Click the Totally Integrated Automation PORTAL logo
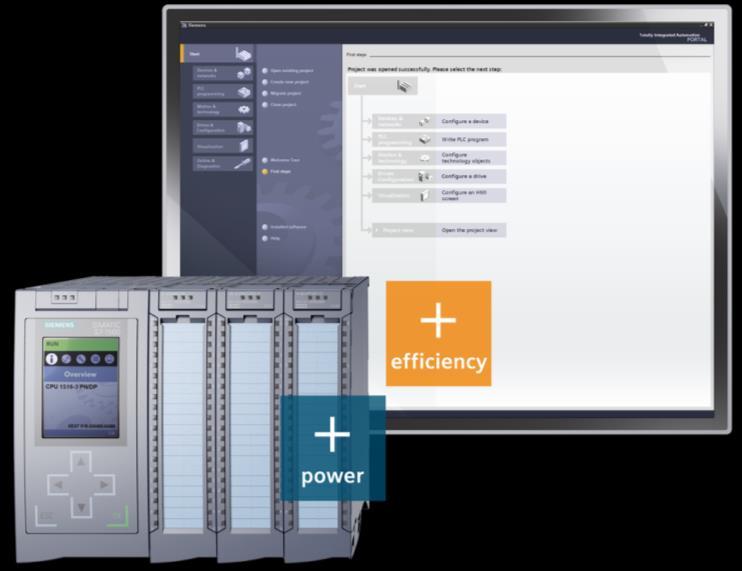Image resolution: width=742 pixels, height=571 pixels. [673, 37]
